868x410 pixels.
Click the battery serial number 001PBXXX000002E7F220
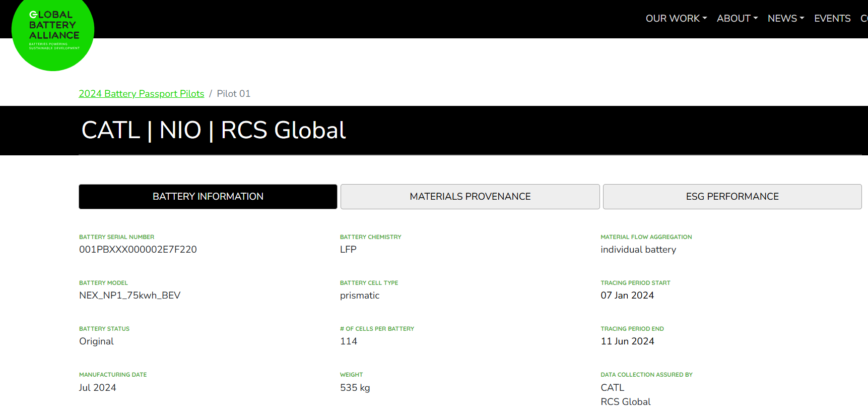pyautogui.click(x=138, y=250)
